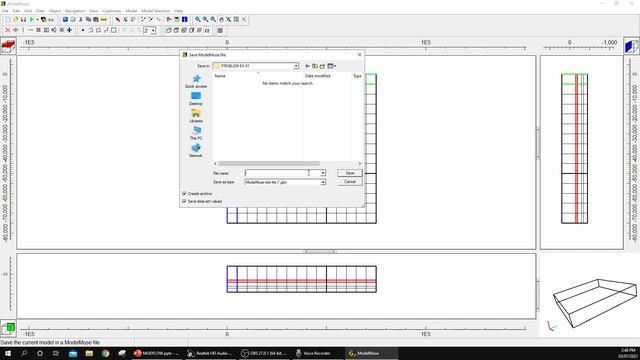
Task: Open Chrome from the taskbar
Action: (x=106, y=353)
